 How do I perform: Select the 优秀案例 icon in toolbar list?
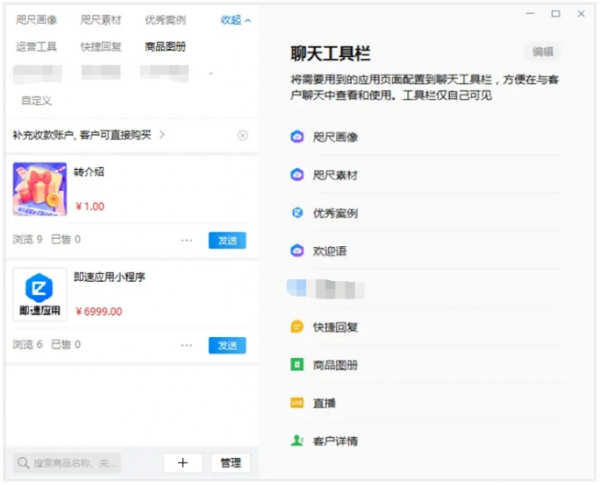pos(296,213)
